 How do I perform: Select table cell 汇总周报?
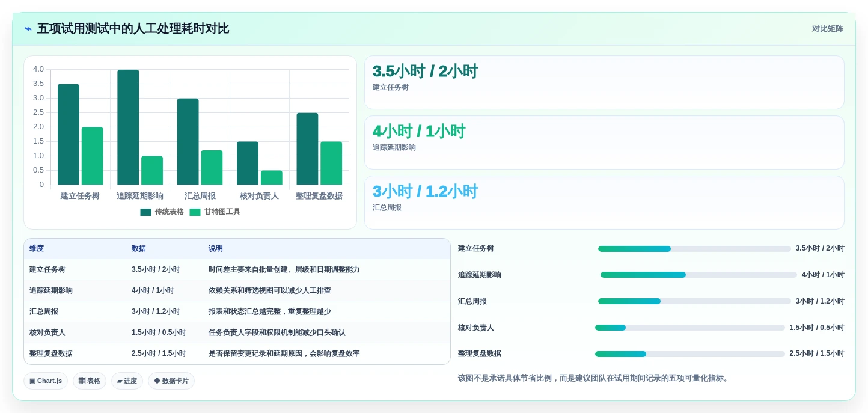(44, 311)
